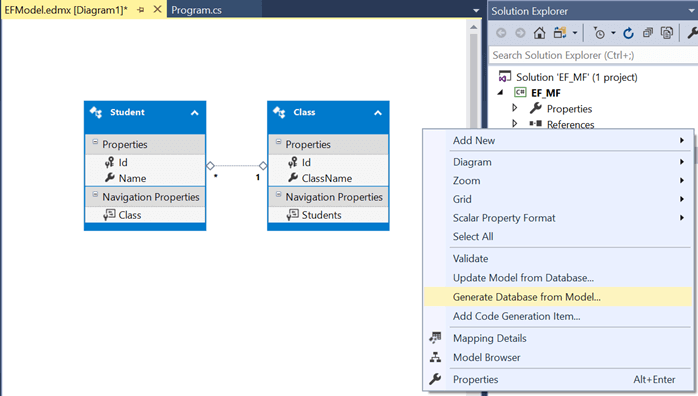
Task: Open Model Browser from the context menu
Action: 558,357
